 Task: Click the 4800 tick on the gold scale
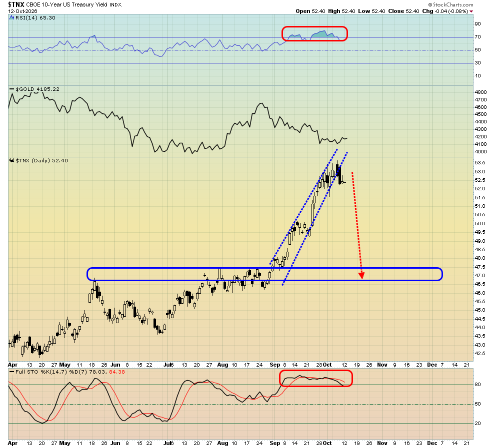pos(481,92)
